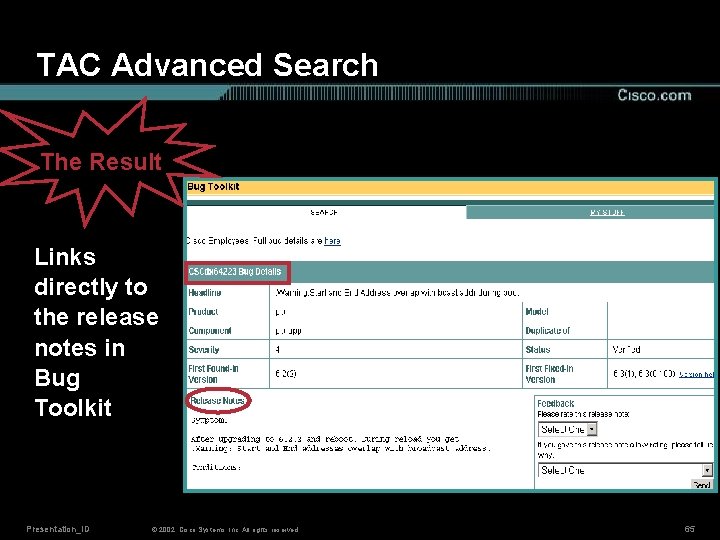Click the Send feedback button
The height and width of the screenshot is (540, 720).
pos(702,485)
